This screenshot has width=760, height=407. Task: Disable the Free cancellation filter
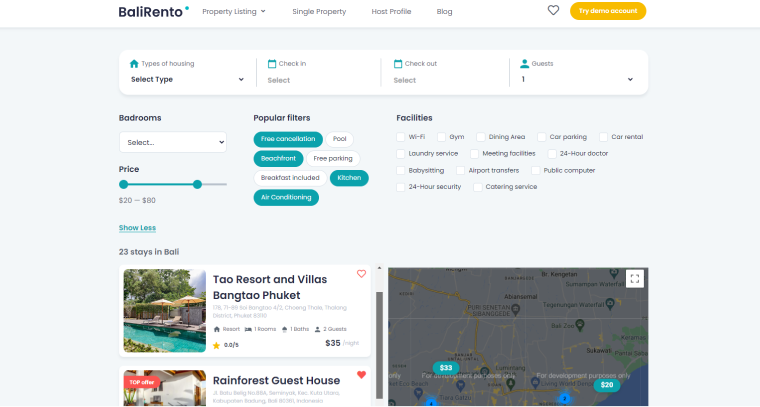click(288, 139)
